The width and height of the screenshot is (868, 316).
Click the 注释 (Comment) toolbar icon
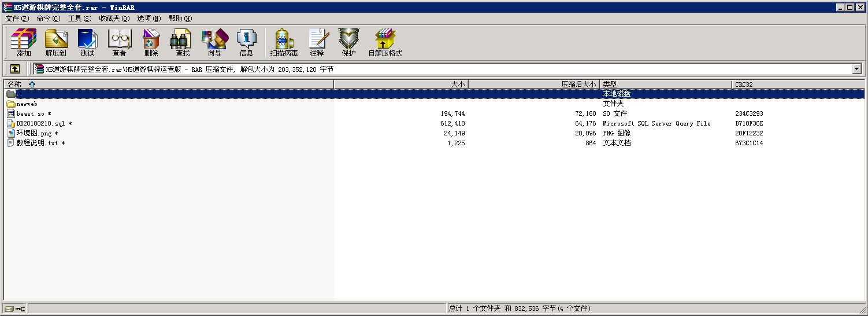pyautogui.click(x=317, y=43)
